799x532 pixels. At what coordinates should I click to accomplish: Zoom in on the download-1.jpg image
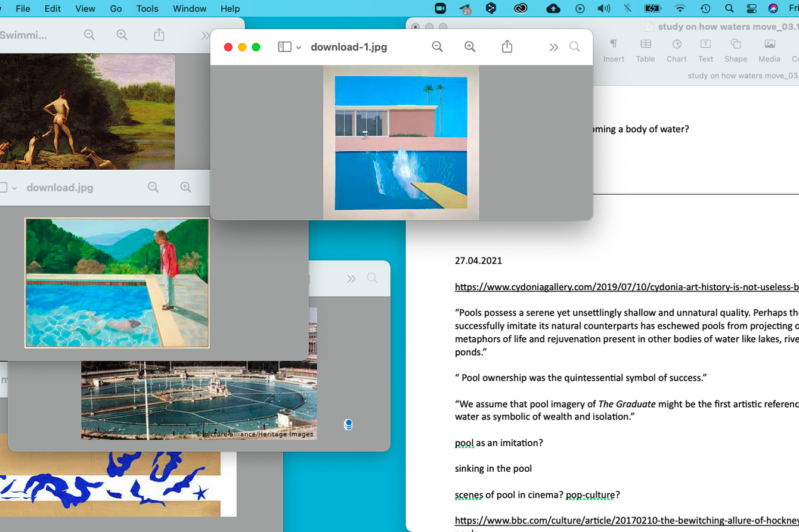click(x=470, y=46)
